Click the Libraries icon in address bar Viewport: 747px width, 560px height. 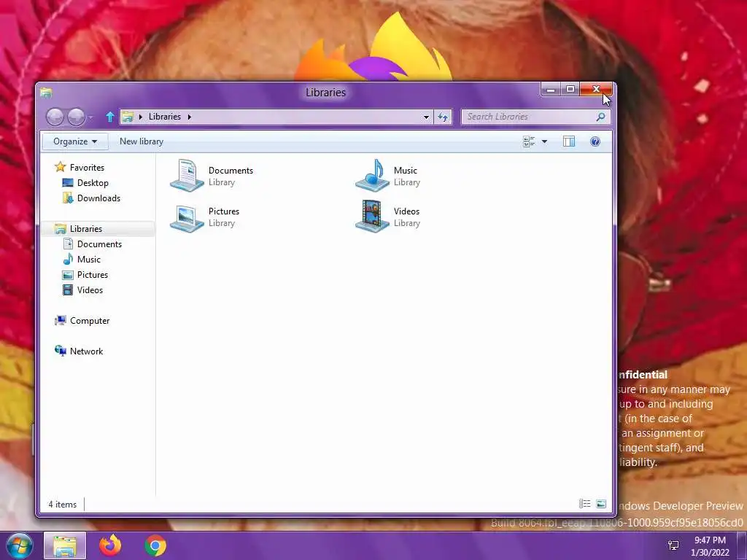click(128, 117)
